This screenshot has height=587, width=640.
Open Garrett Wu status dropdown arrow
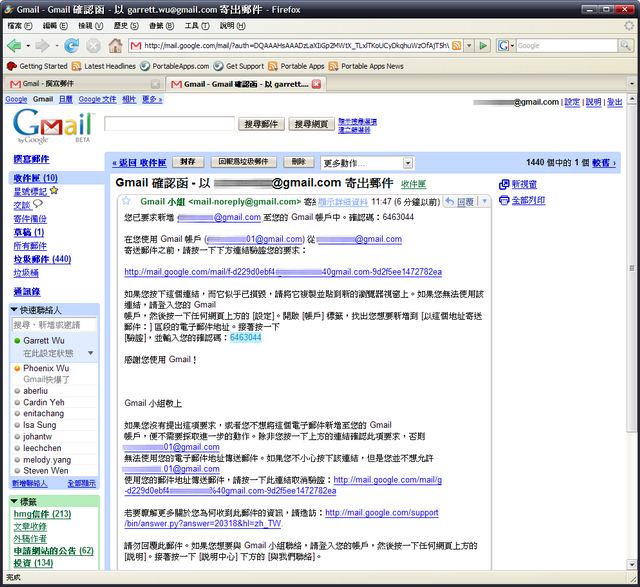[91, 353]
